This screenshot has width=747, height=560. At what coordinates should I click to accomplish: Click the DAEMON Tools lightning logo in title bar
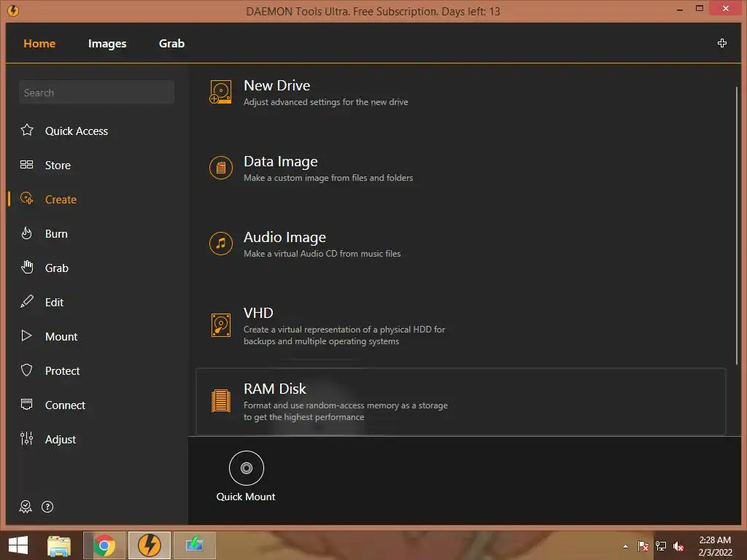click(13, 10)
